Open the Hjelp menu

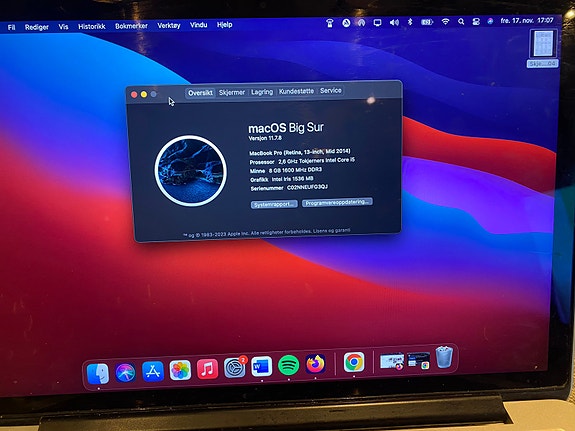click(x=224, y=25)
